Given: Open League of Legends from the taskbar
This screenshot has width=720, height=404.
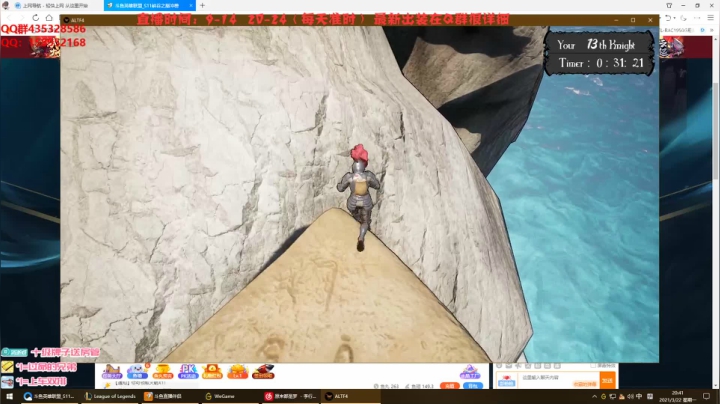Looking at the screenshot, I should pyautogui.click(x=111, y=396).
